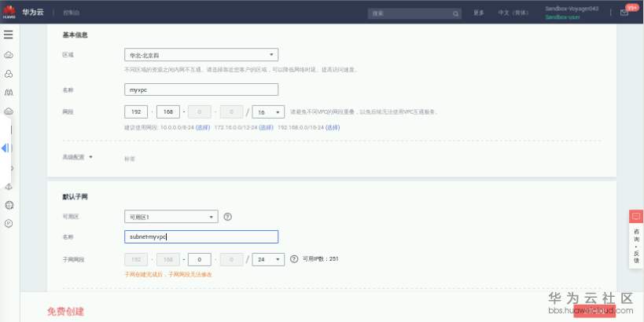Click help icon next to availability zone
Image resolution: width=644 pixels, height=322 pixels.
pos(227,217)
